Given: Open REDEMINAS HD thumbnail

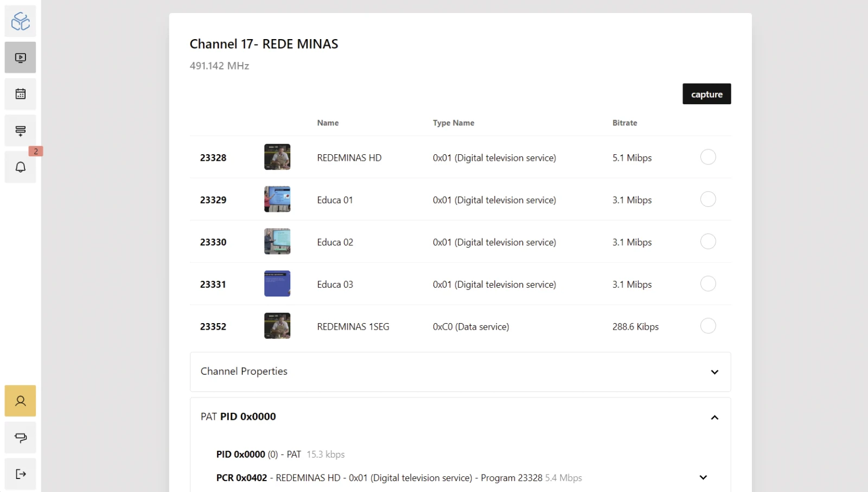Looking at the screenshot, I should (x=277, y=157).
